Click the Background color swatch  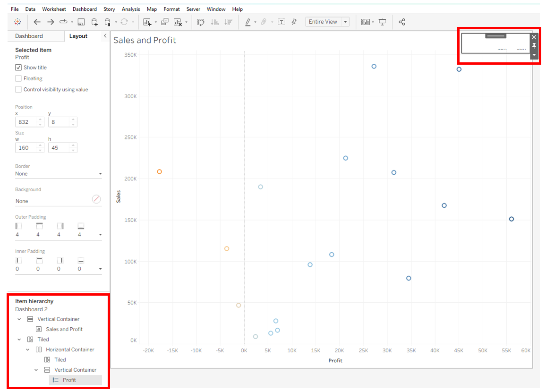point(96,199)
